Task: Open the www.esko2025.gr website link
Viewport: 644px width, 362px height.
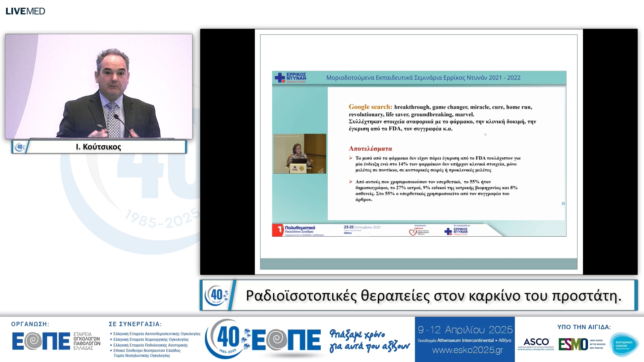Action: [x=468, y=350]
